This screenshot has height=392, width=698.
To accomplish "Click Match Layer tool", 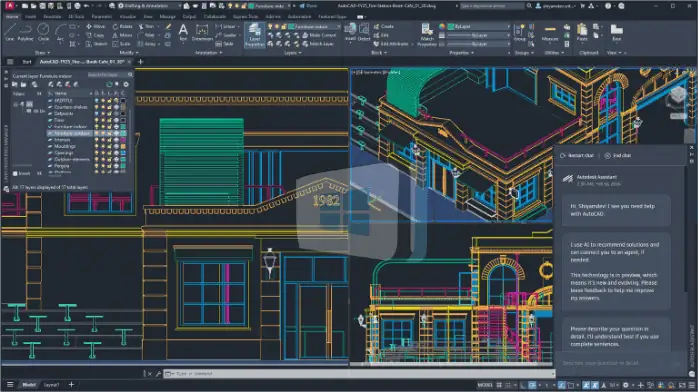I will coord(319,44).
